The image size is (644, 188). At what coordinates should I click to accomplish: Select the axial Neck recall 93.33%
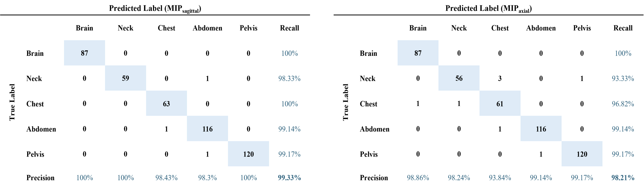tap(623, 79)
